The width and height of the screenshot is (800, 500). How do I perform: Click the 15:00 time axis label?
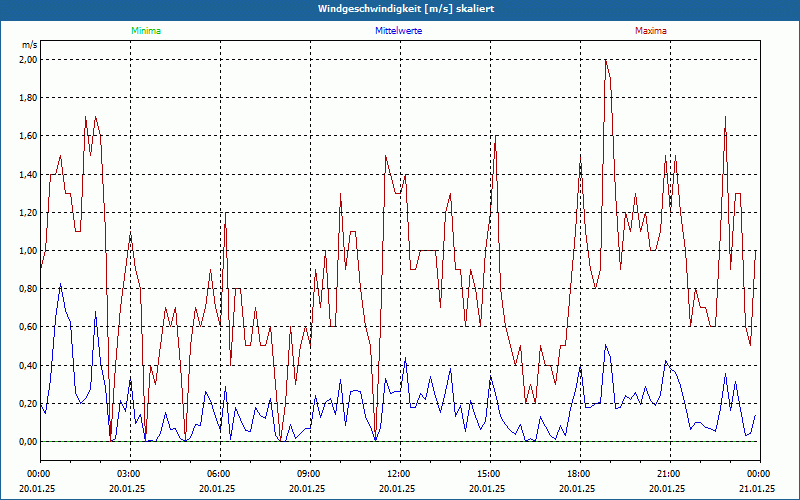click(490, 474)
